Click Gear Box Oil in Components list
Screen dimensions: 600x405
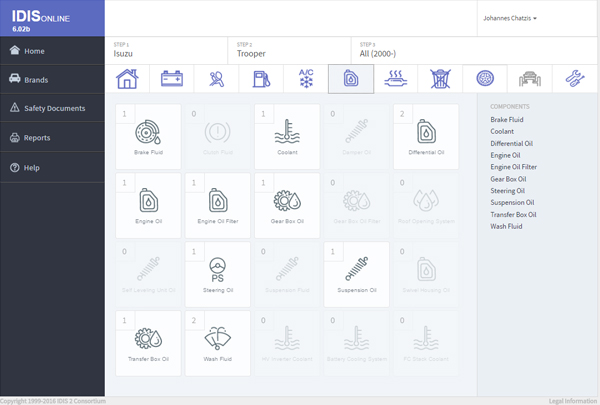pos(508,179)
